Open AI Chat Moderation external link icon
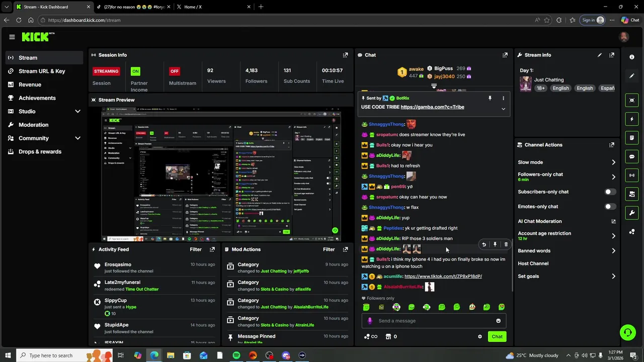 (x=613, y=221)
